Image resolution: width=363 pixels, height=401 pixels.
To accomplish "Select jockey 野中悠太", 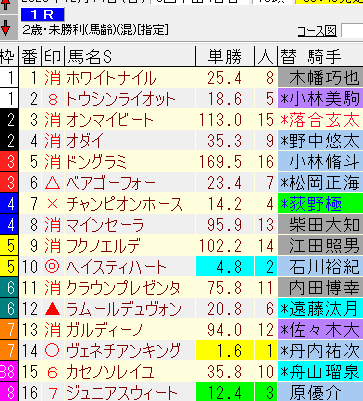I will tap(321, 141).
